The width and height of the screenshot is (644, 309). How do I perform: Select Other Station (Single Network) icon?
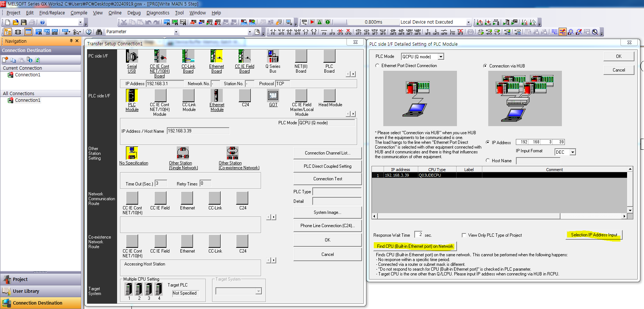pyautogui.click(x=183, y=153)
